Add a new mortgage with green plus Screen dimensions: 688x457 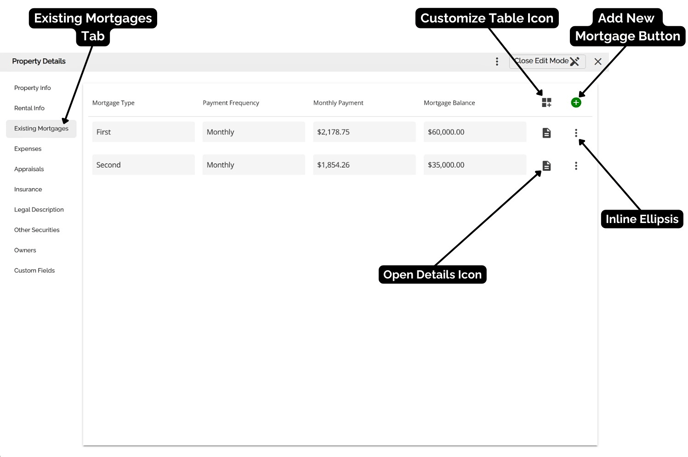pos(576,103)
